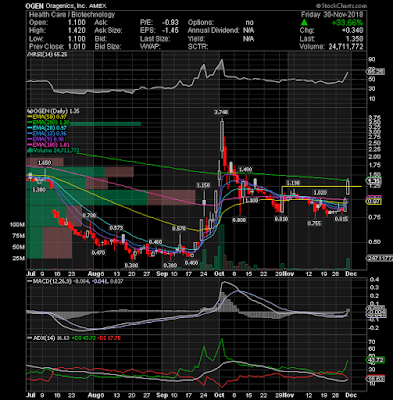Click the OGEN ticker symbol in header

(x=35, y=6)
